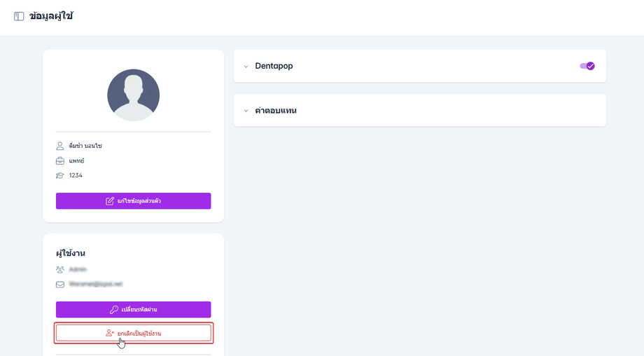Click the ผู้ใช้งาน card heading
The height and width of the screenshot is (356, 644).
pyautogui.click(x=71, y=253)
